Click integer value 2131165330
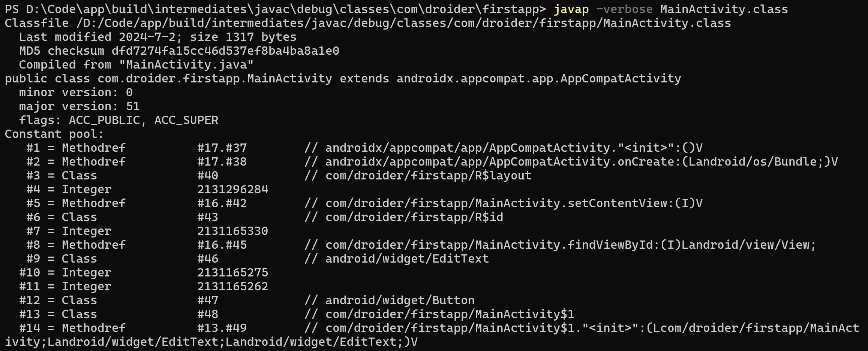This screenshot has width=868, height=351. click(233, 231)
